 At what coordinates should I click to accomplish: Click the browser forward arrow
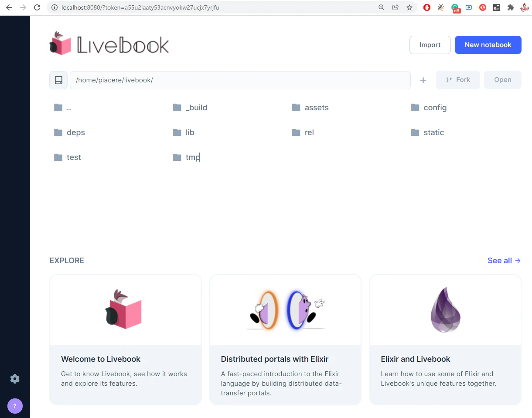coord(23,7)
